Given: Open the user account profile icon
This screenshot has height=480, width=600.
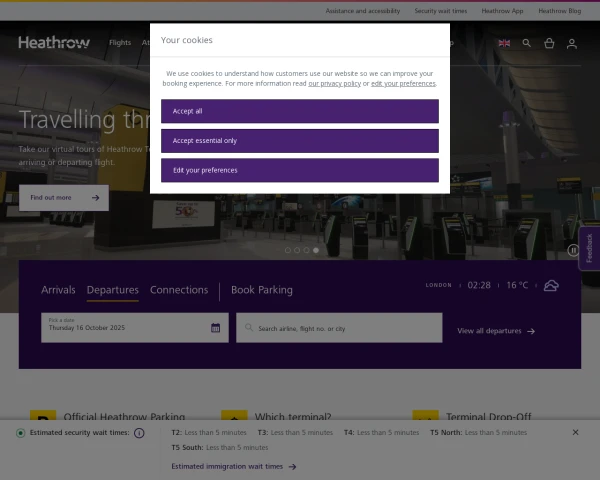Looking at the screenshot, I should (572, 44).
